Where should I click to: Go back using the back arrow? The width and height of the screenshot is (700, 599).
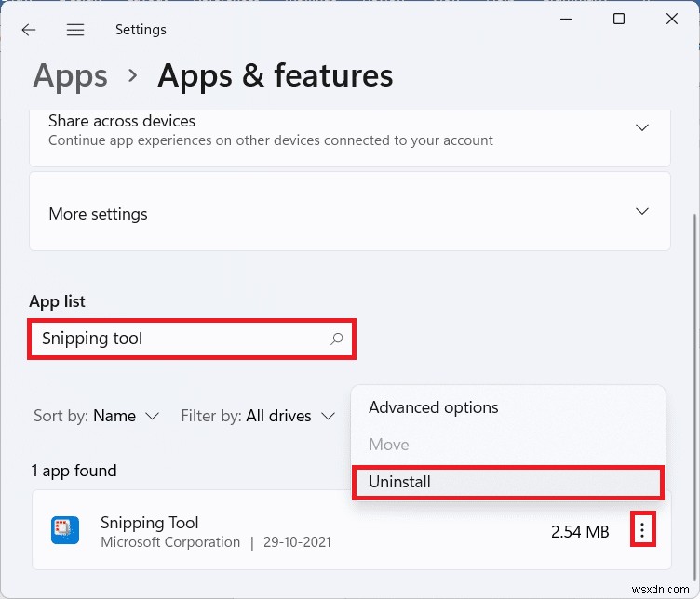[29, 30]
